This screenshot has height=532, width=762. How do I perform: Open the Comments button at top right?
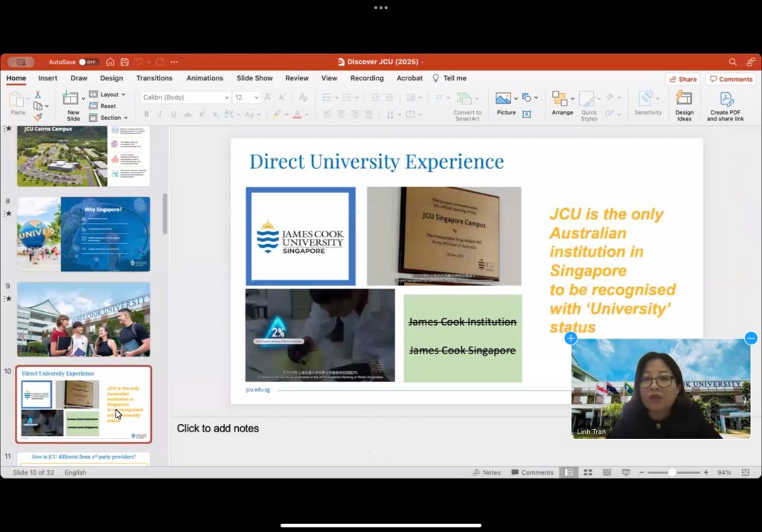tap(731, 79)
